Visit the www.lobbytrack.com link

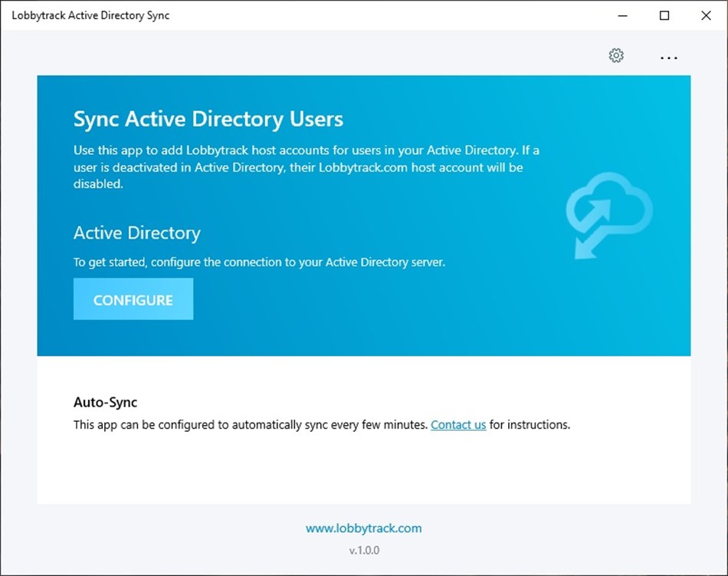[x=363, y=528]
